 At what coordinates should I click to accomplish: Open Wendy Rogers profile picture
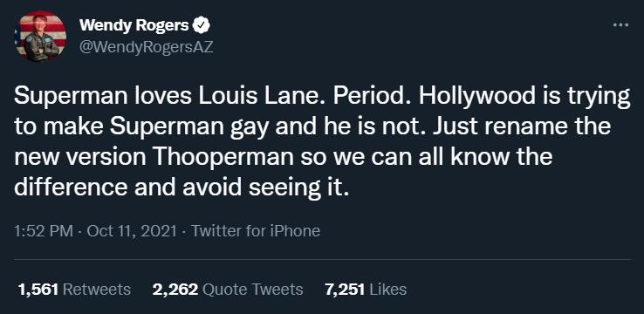pos(41,37)
